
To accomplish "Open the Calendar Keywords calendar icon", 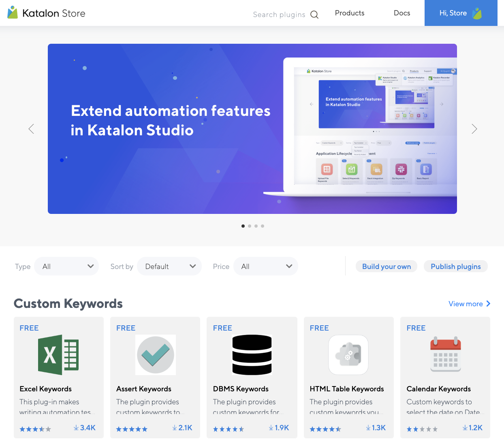I will [x=445, y=354].
